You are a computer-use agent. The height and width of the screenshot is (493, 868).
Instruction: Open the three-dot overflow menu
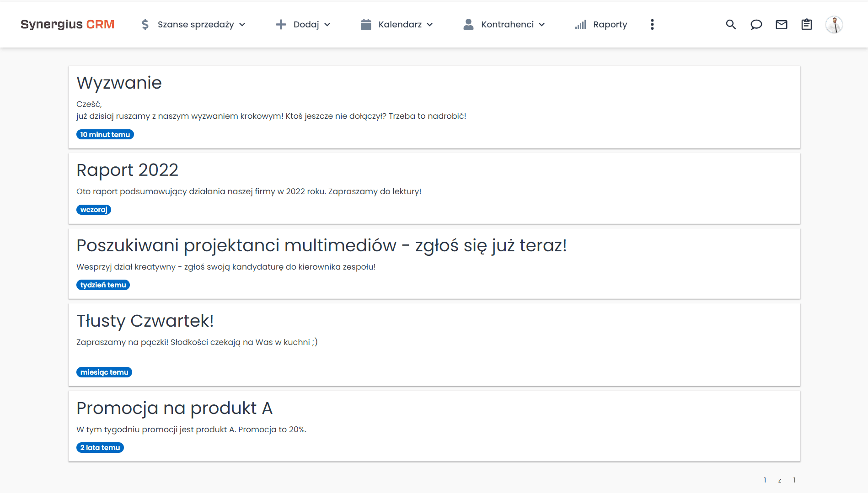click(652, 25)
